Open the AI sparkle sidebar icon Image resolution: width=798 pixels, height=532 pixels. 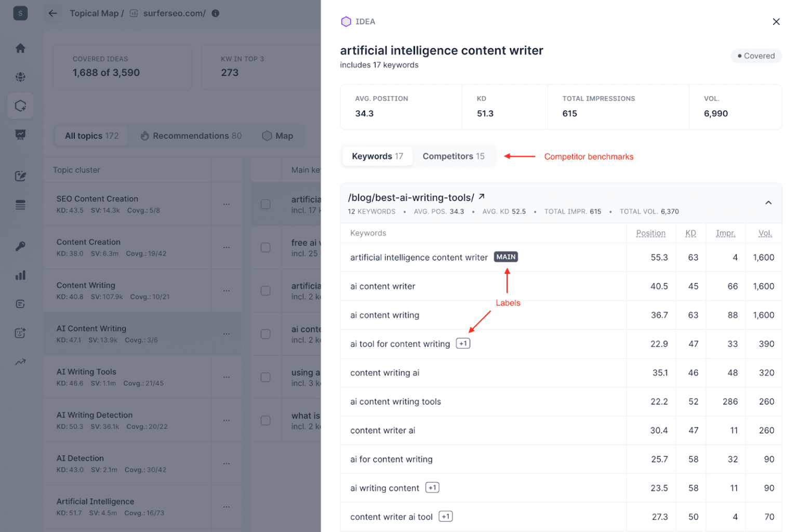point(20,333)
